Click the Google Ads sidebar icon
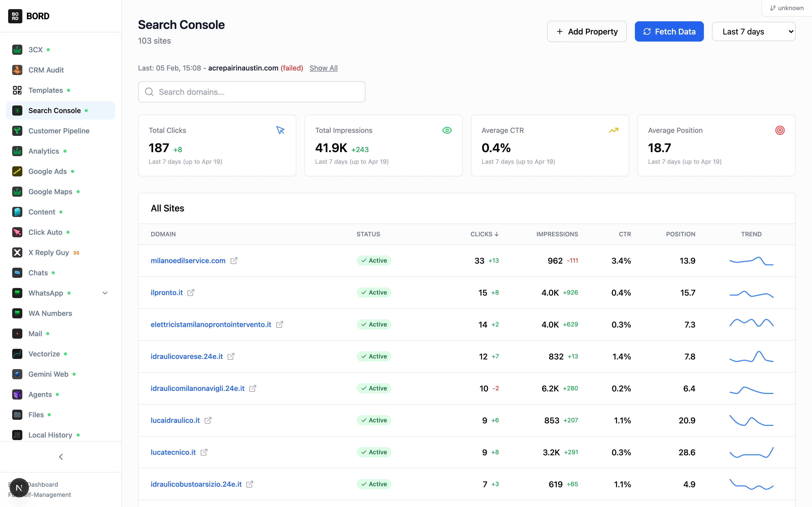This screenshot has width=812, height=507. click(x=17, y=171)
